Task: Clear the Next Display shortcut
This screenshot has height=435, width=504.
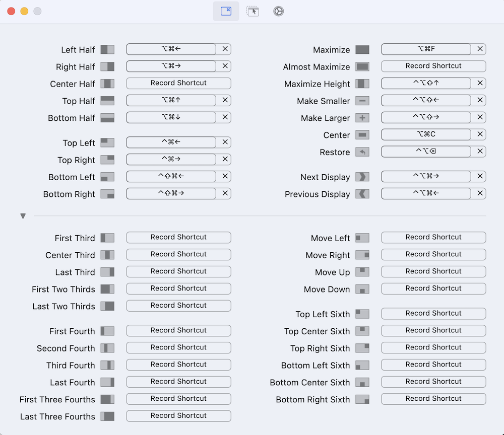Action: point(480,176)
